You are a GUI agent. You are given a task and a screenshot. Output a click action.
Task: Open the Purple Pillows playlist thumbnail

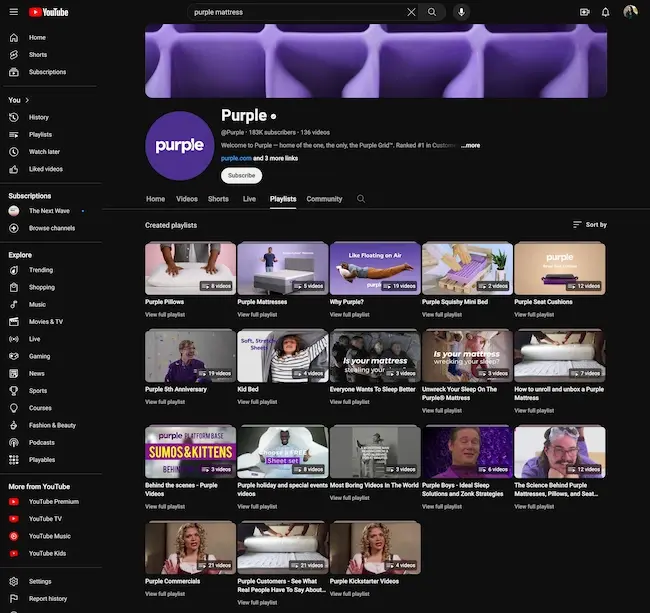[190, 267]
